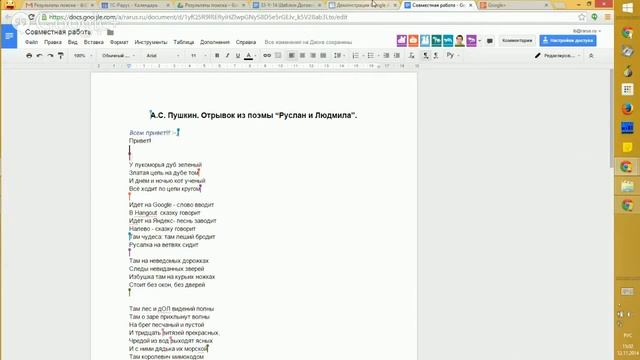
Task: Open the Дополнения menu
Action: (x=215, y=42)
